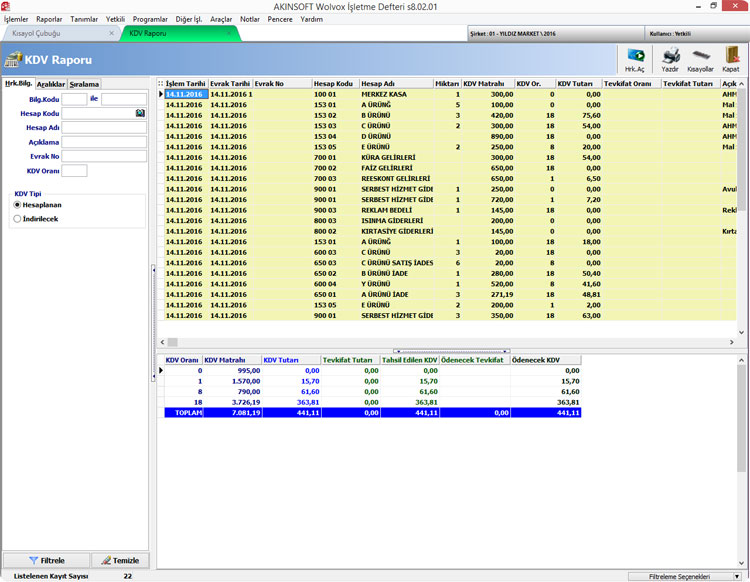This screenshot has width=750, height=582.
Task: Click the grid options icon left of İşlem Tarihi
Action: click(x=161, y=83)
